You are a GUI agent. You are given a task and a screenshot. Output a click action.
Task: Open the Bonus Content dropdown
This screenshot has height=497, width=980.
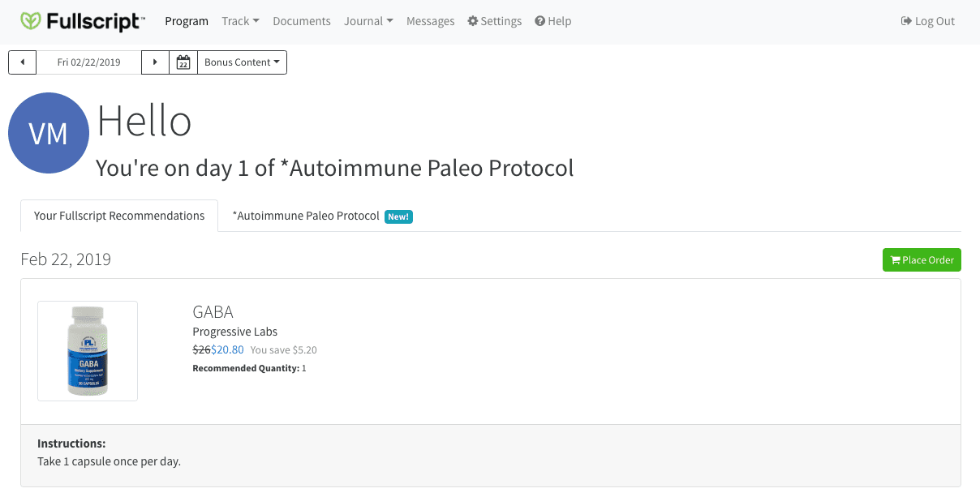coord(242,62)
